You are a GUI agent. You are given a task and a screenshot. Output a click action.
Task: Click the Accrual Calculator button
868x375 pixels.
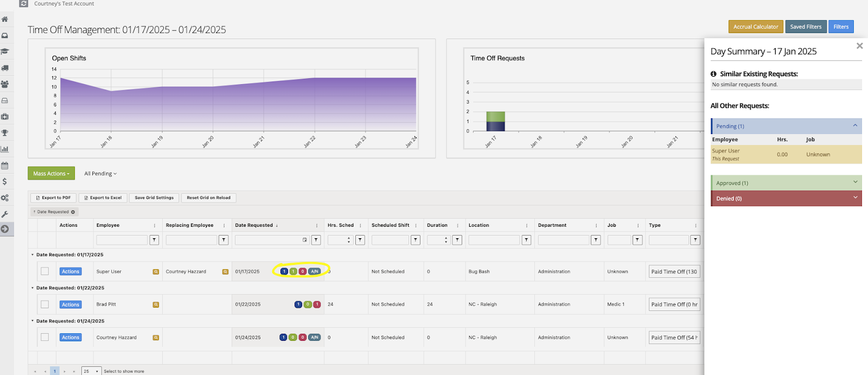coord(755,27)
